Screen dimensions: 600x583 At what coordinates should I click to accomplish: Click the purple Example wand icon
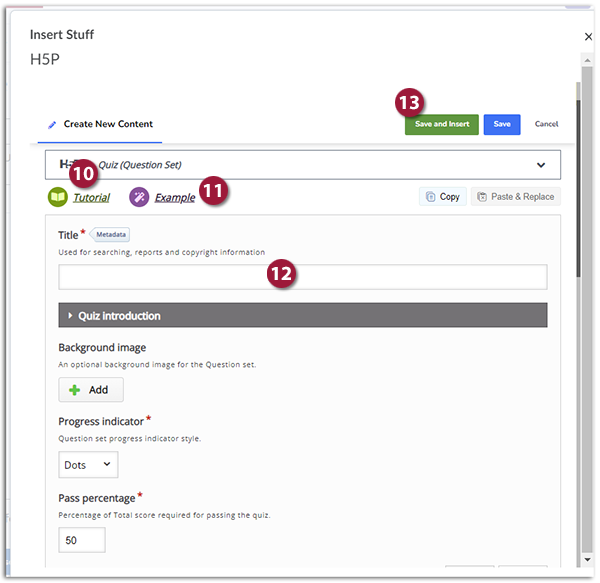pyautogui.click(x=139, y=197)
